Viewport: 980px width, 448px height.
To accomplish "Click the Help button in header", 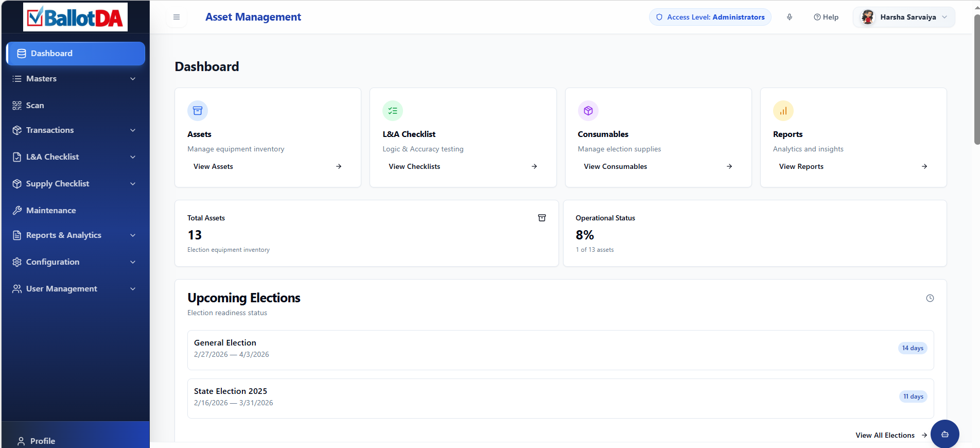I will [x=826, y=17].
